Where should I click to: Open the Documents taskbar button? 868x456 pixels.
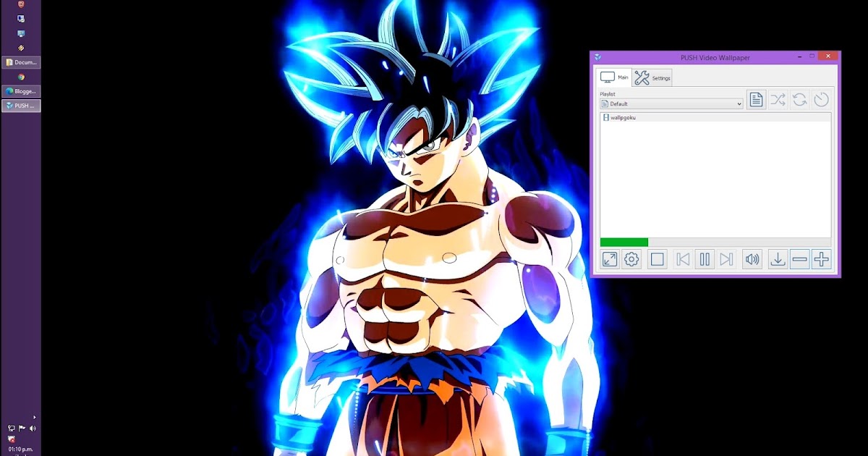[21, 62]
